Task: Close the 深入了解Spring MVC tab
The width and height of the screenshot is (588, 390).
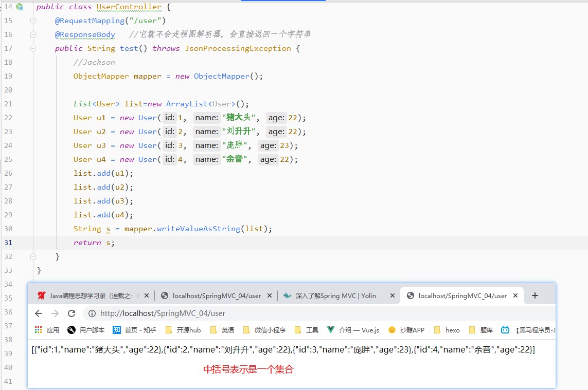Action: click(x=392, y=295)
